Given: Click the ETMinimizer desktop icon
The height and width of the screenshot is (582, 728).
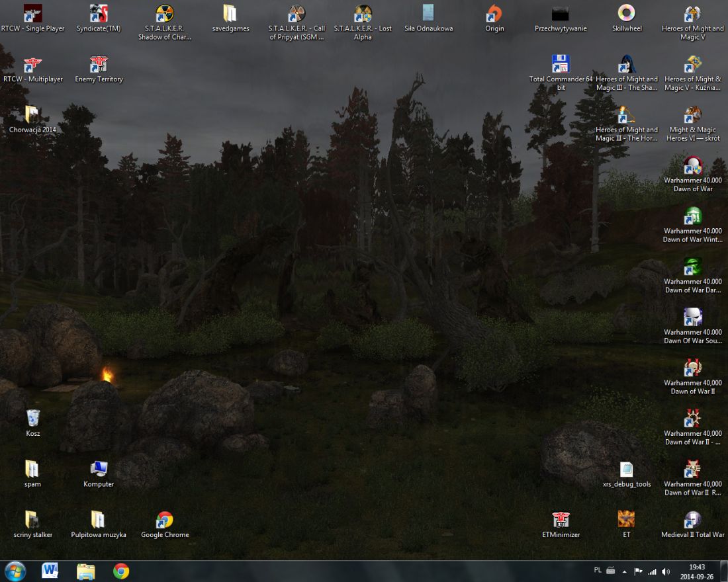Looking at the screenshot, I should click(561, 520).
